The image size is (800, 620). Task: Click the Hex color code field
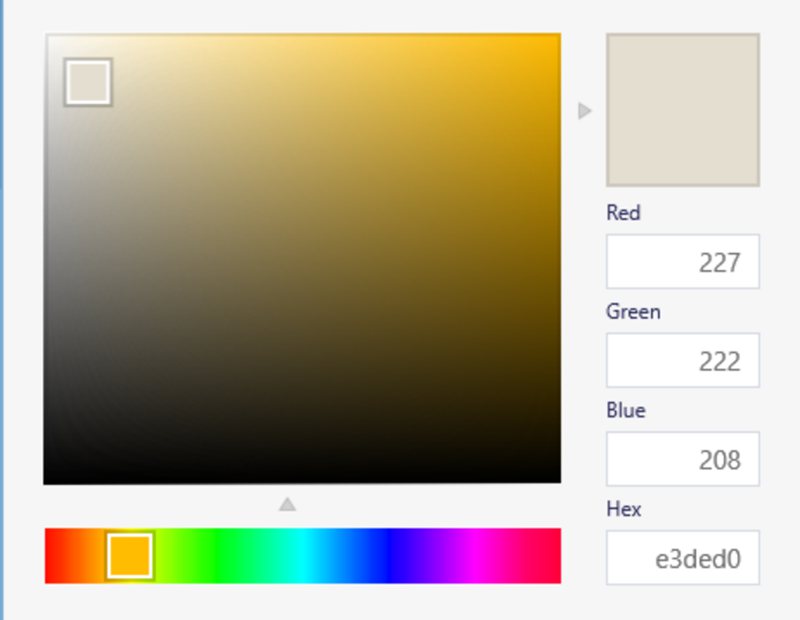pyautogui.click(x=683, y=558)
